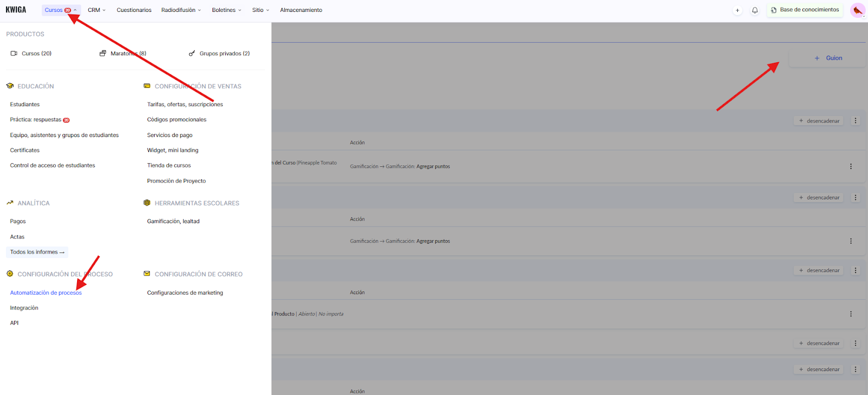The image size is (868, 395).
Task: Click the book icon beside Base de conocimientos
Action: [774, 10]
